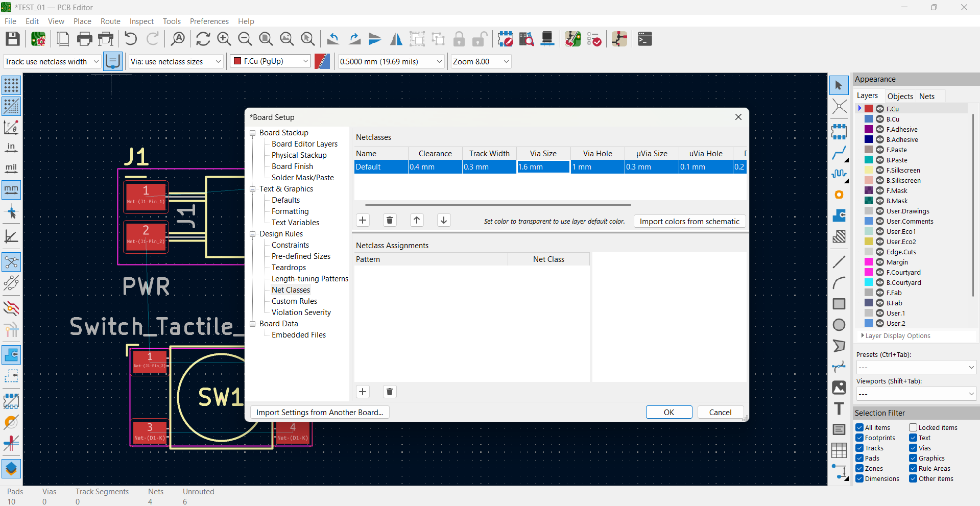Delete the selected netclass assignment pattern
Screen dimensions: 980x506
[390, 392]
